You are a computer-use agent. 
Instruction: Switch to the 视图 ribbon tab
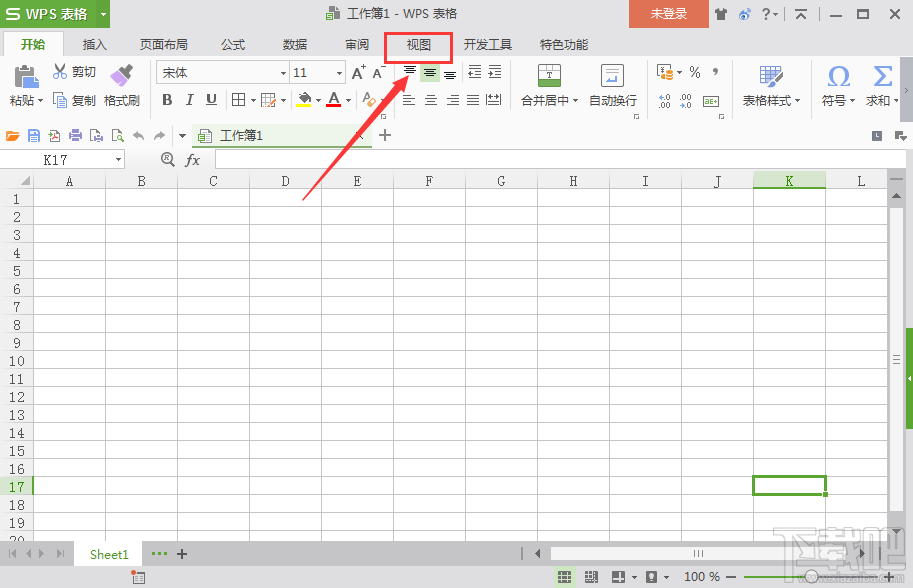[417, 44]
